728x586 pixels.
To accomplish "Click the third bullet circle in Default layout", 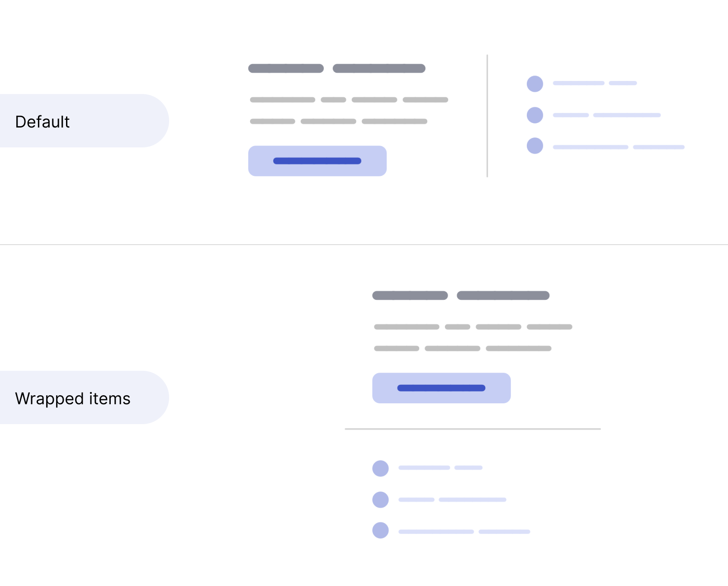I will (x=535, y=146).
